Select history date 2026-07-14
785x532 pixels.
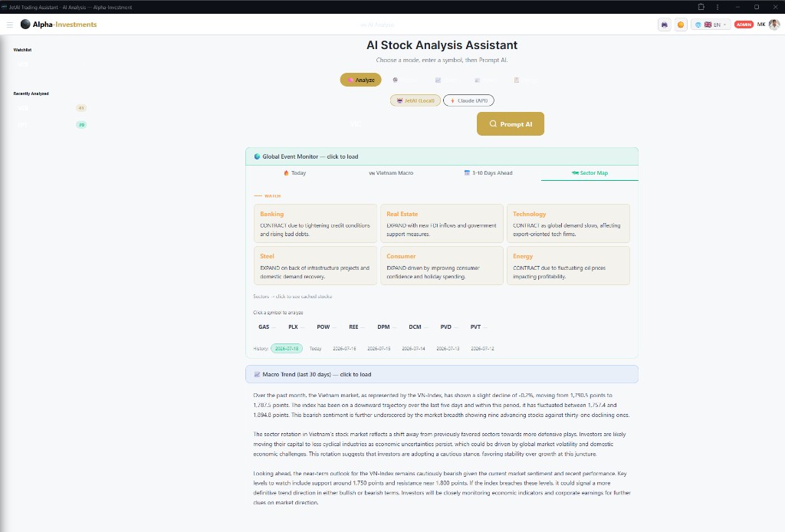click(x=413, y=348)
